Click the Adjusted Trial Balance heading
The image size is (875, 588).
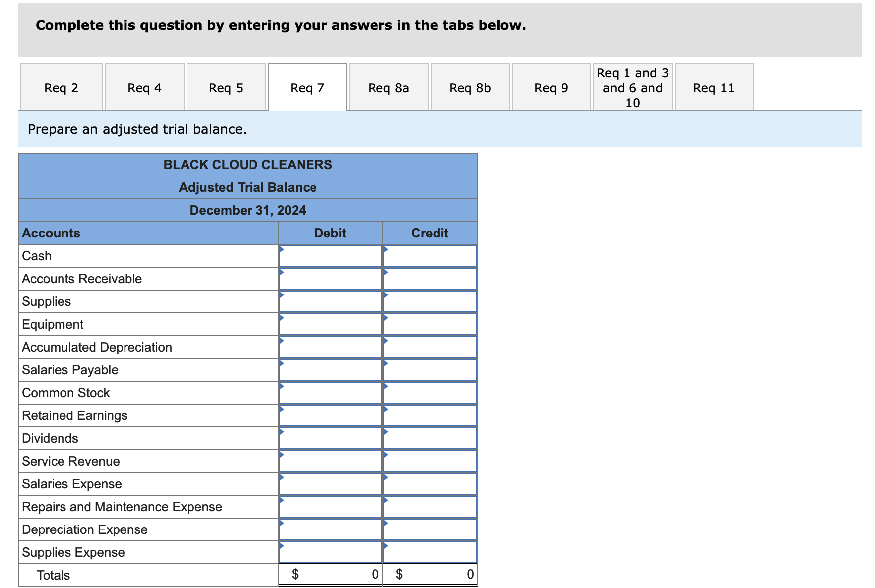pyautogui.click(x=248, y=187)
